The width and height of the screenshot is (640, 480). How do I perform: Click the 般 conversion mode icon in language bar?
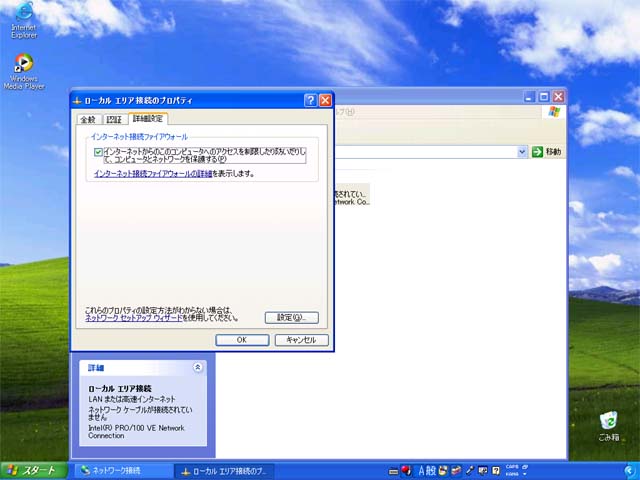coord(431,471)
